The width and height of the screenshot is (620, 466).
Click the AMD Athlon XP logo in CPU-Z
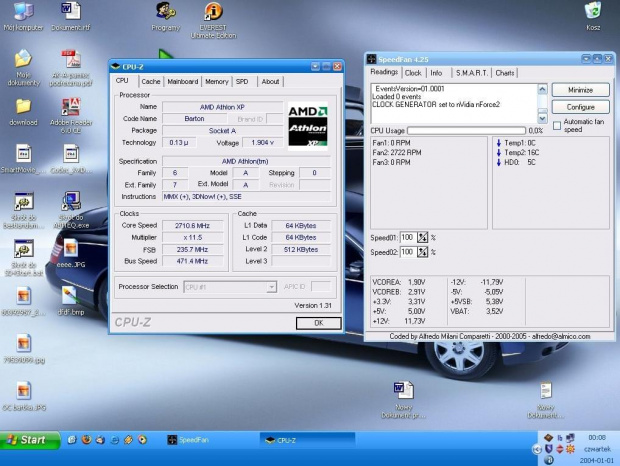[x=308, y=126]
